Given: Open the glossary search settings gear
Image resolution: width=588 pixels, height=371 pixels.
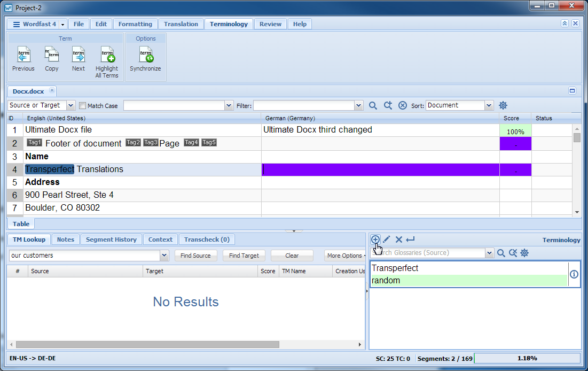Looking at the screenshot, I should pyautogui.click(x=524, y=253).
